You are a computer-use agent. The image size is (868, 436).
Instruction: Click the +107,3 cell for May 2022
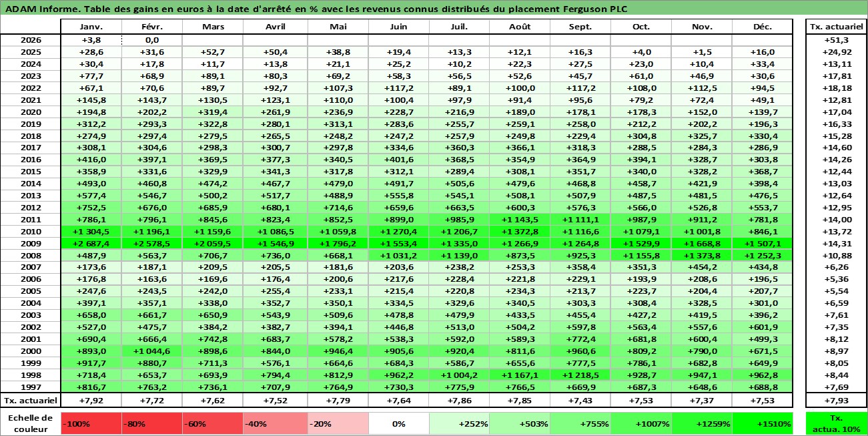click(x=338, y=88)
